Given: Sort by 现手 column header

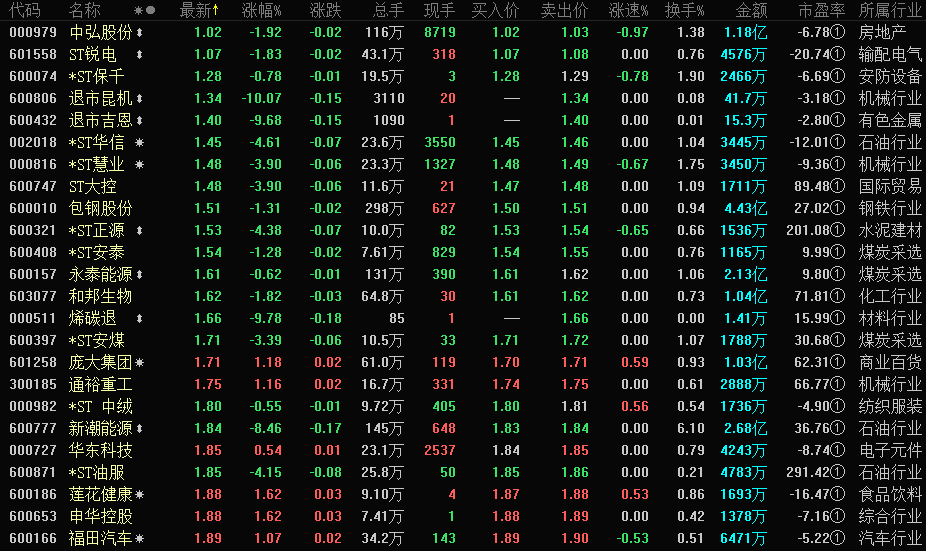Looking at the screenshot, I should point(440,10).
